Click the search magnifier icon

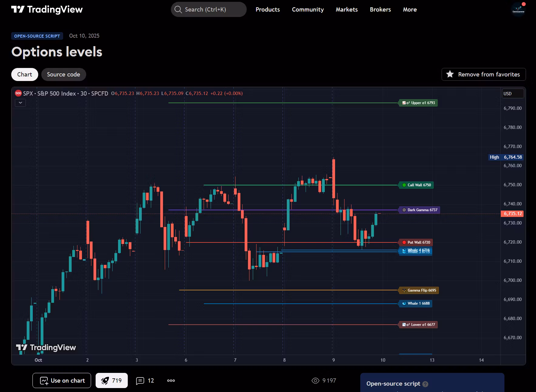pos(178,9)
